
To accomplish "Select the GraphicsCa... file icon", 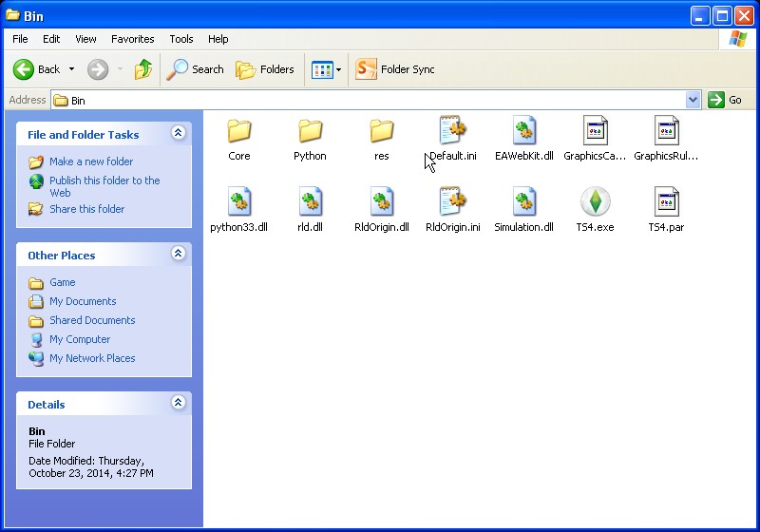I will click(596, 130).
